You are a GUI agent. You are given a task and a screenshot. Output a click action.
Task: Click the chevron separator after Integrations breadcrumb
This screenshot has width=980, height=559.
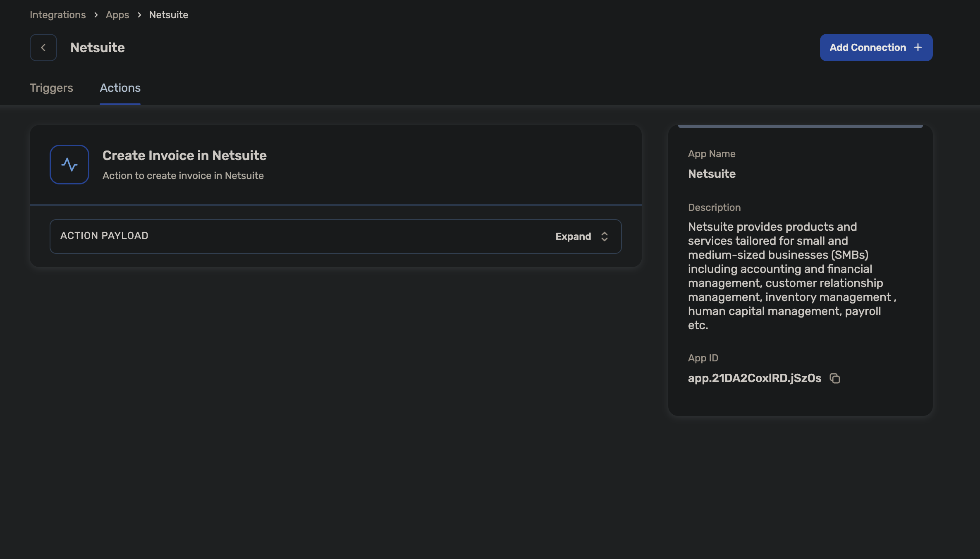click(x=96, y=15)
